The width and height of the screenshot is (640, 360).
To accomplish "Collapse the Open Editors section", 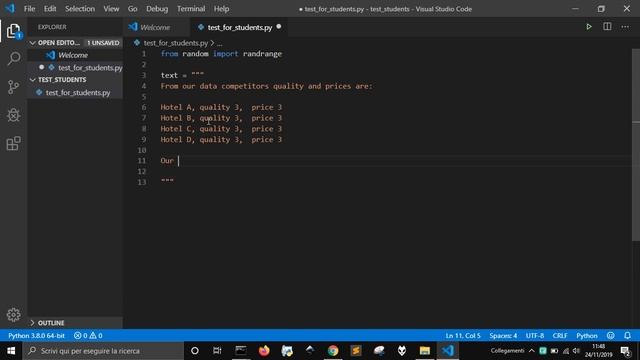I will tap(33, 42).
